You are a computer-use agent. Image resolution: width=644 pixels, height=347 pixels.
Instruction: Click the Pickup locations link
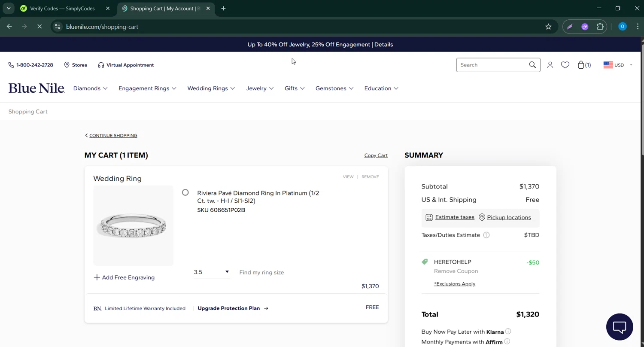coord(509,217)
